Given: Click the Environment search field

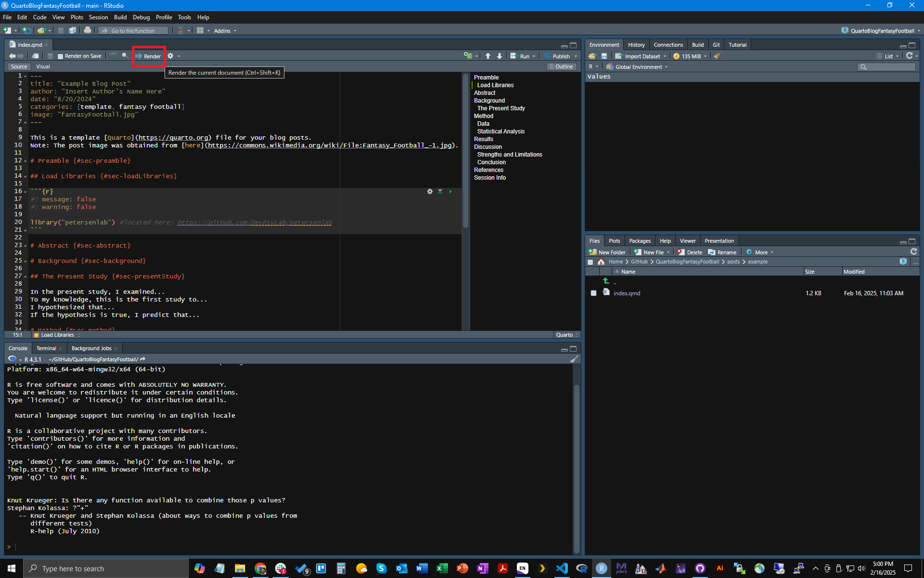Looking at the screenshot, I should (886, 67).
